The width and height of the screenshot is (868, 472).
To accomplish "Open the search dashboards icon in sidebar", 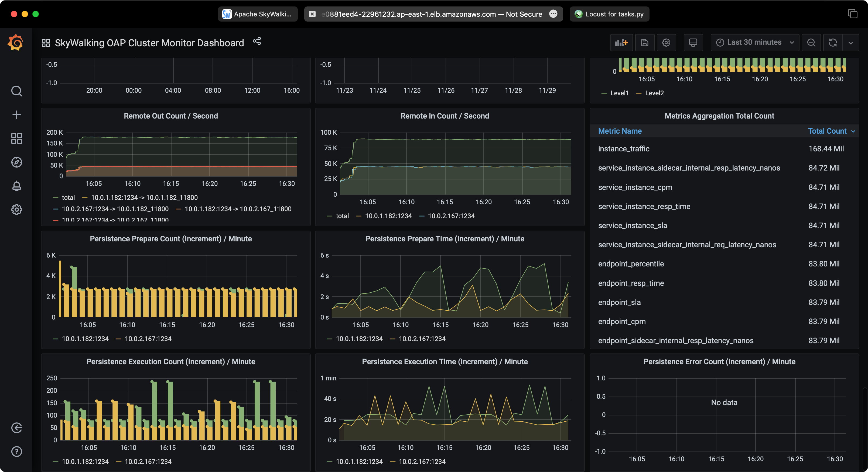I will point(16,91).
